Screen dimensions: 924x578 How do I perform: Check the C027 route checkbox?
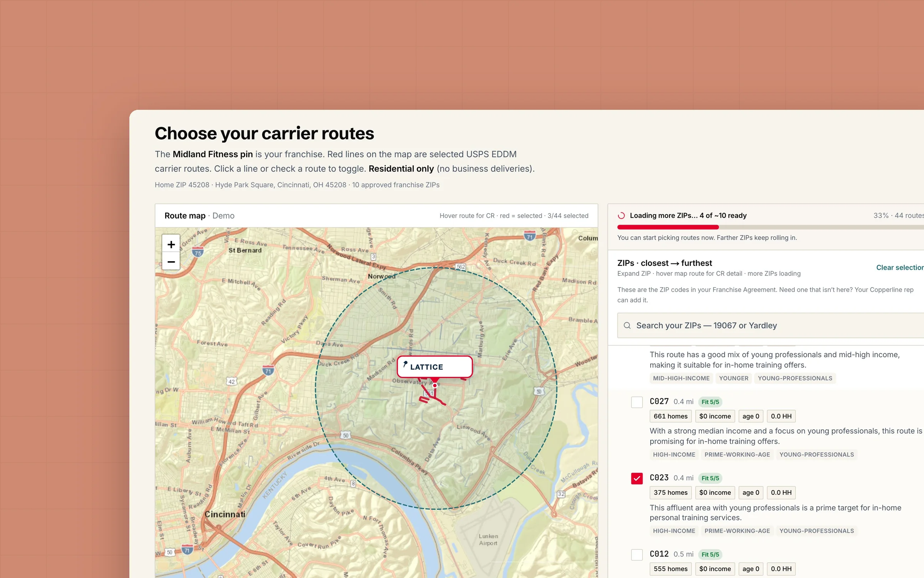click(x=637, y=402)
